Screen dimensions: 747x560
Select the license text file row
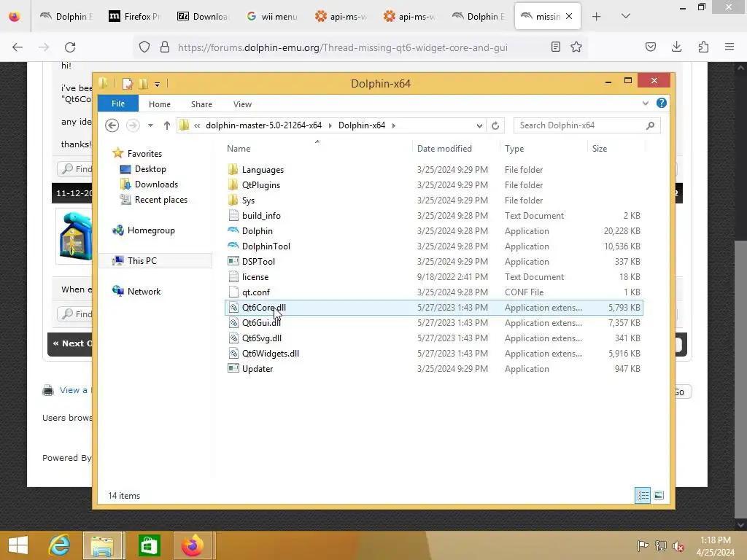coord(434,276)
